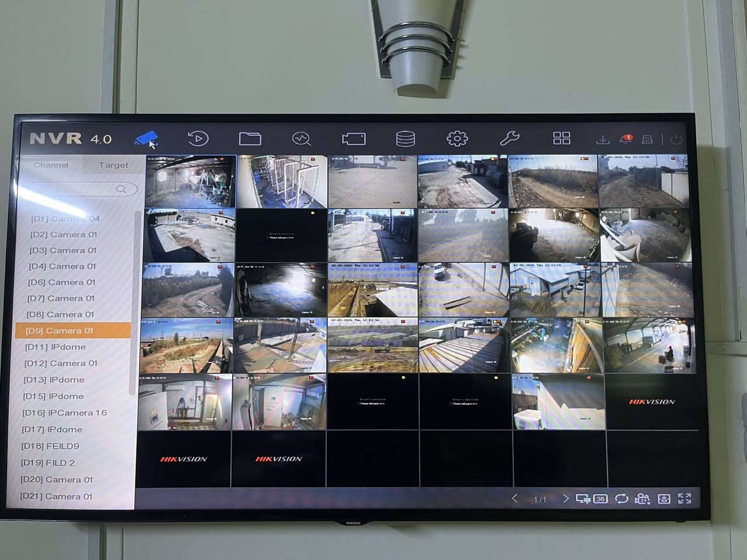Select [D18] FEILD9 in the channel list
Screen dimensions: 747x560
click(x=50, y=446)
